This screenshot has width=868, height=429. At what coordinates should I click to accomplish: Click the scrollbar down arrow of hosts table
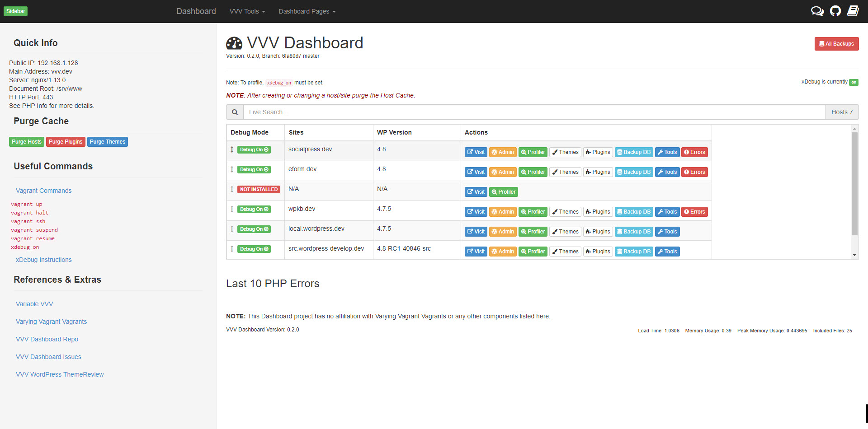pyautogui.click(x=854, y=255)
